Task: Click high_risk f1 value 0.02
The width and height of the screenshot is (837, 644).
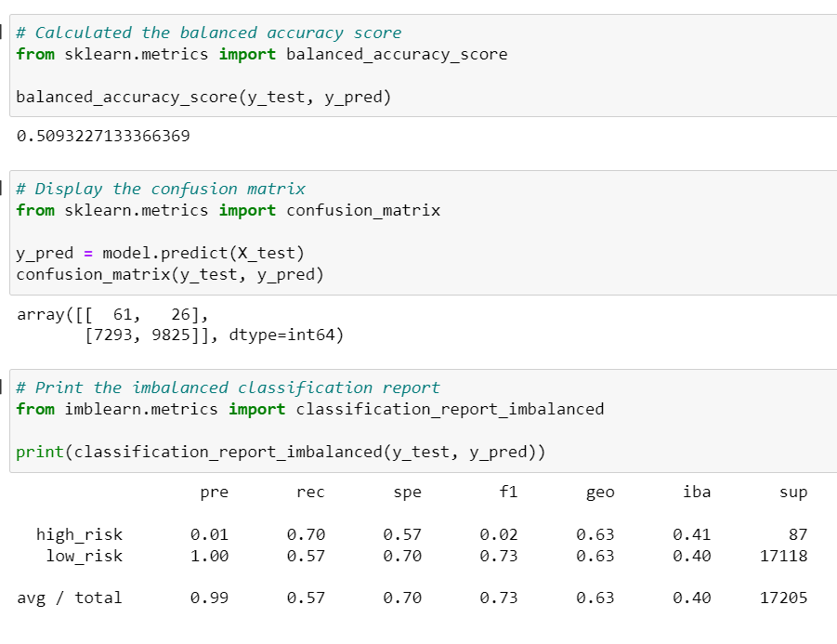Action: coord(499,534)
